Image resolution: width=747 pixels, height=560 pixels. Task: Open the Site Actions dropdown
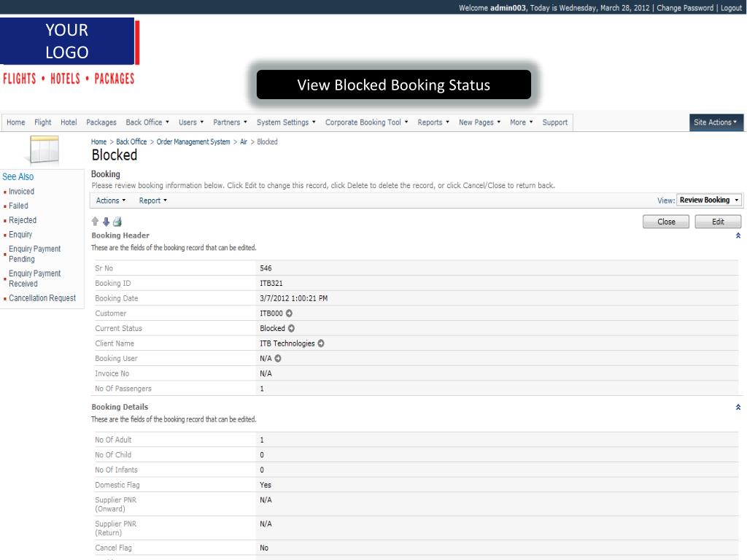[716, 122]
